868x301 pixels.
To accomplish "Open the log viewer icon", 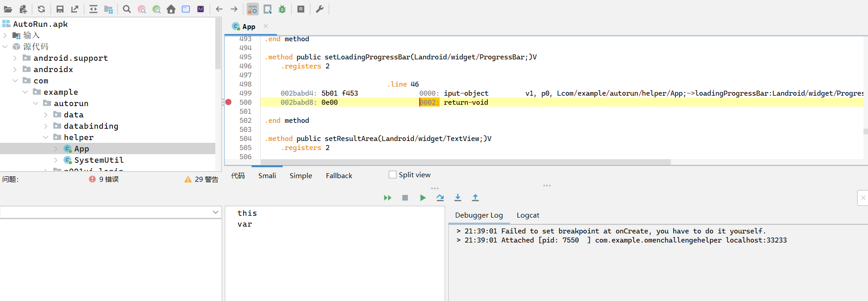I will [x=301, y=9].
